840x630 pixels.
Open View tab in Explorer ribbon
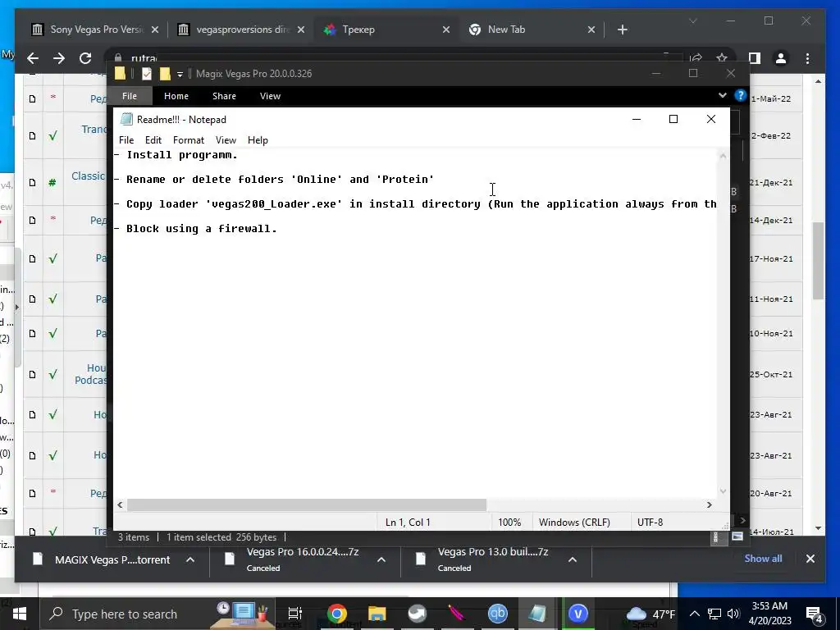(270, 96)
